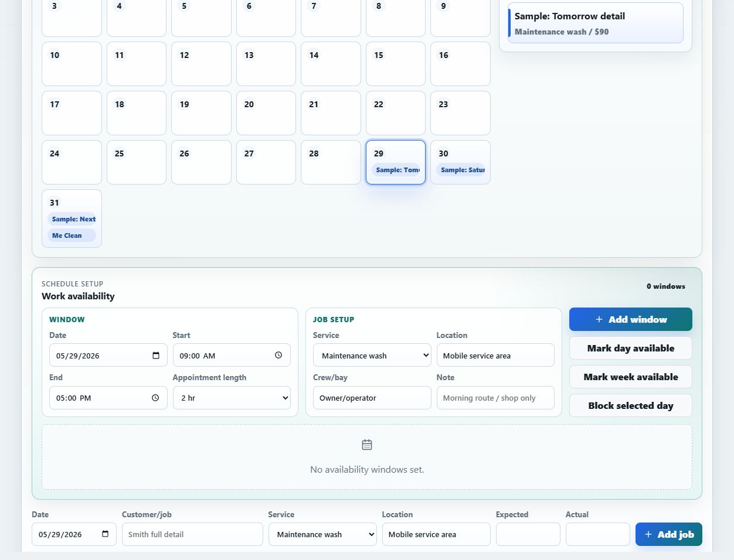Click Block selected day
This screenshot has width=734, height=560.
click(x=631, y=405)
